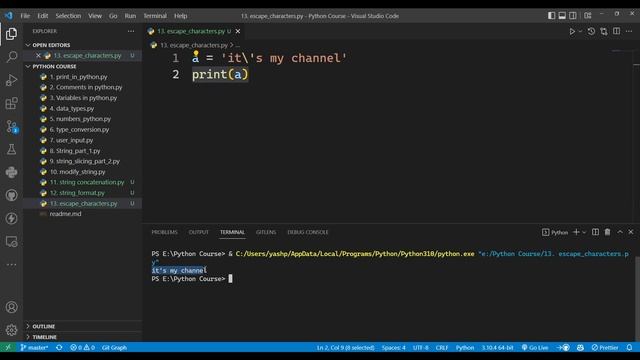The height and width of the screenshot is (360, 640).
Task: Open Git Graph from status bar
Action: point(114,348)
